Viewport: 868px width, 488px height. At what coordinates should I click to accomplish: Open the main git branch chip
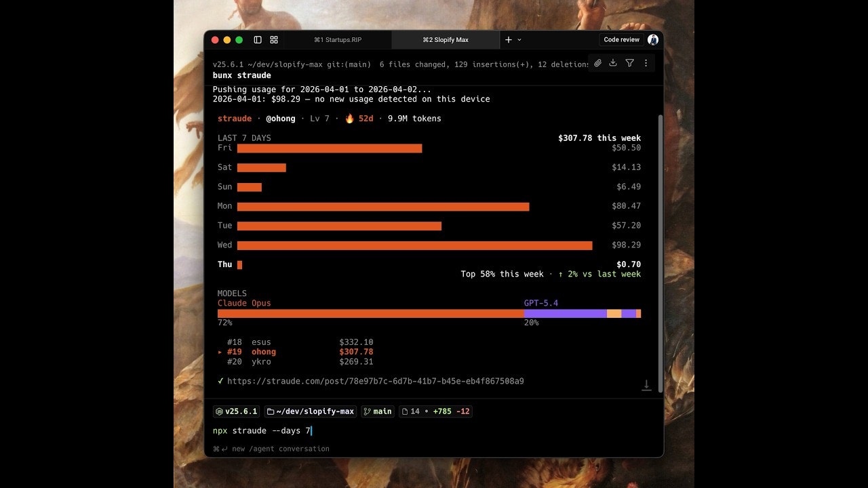[378, 411]
